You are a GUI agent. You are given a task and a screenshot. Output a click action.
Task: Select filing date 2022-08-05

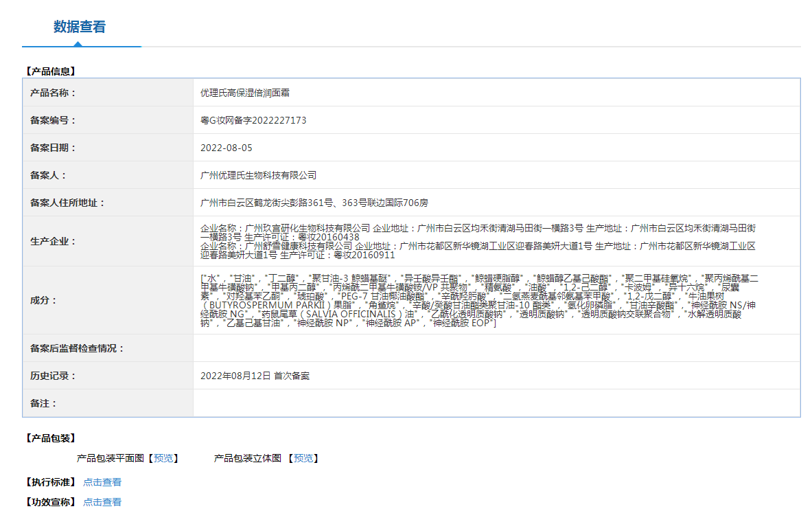point(227,148)
